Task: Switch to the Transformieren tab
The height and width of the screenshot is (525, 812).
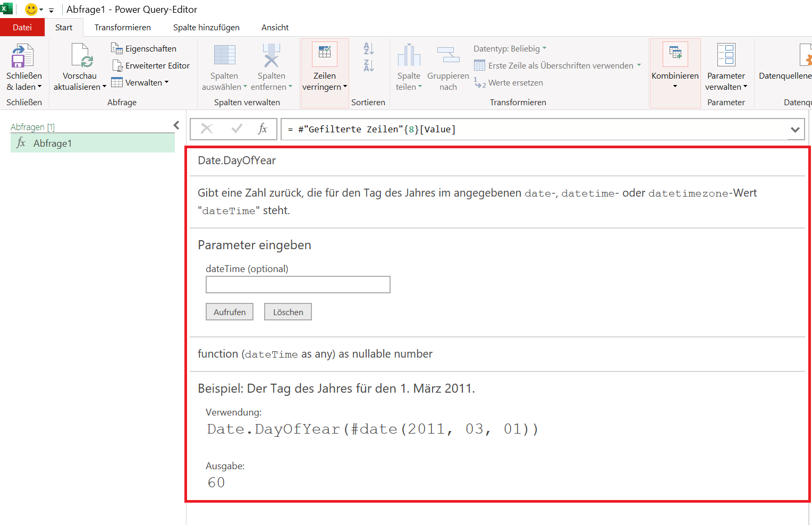Action: [x=122, y=27]
